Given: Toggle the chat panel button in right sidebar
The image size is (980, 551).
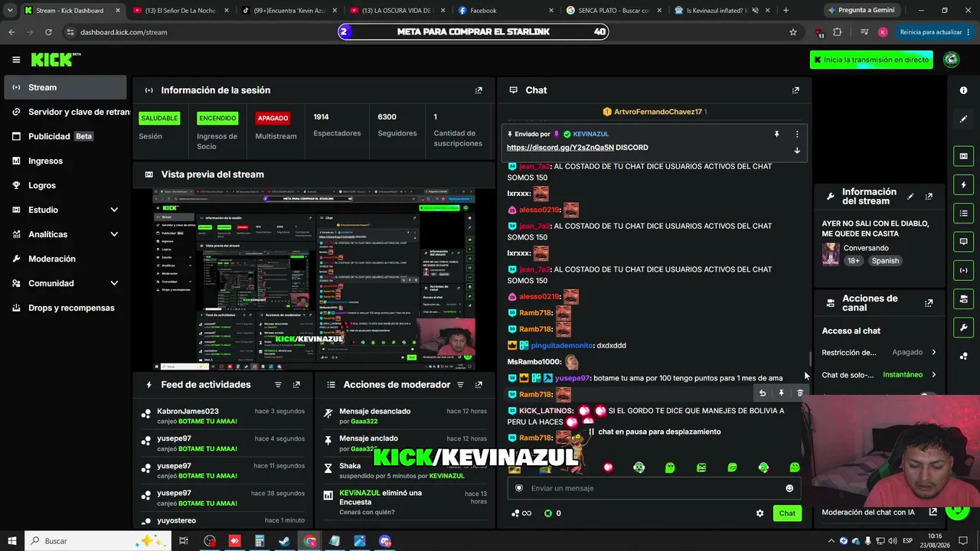Looking at the screenshot, I should pos(963,241).
